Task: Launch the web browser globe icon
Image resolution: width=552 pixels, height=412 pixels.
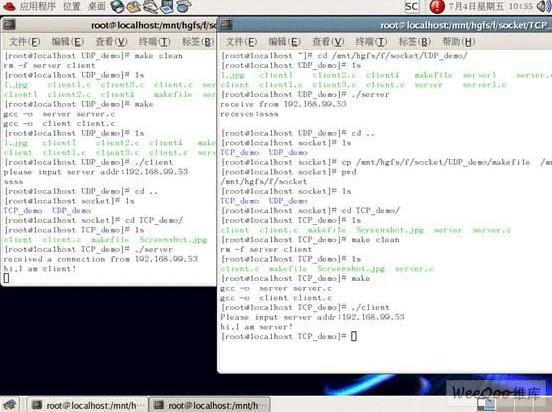Action: pos(117,6)
